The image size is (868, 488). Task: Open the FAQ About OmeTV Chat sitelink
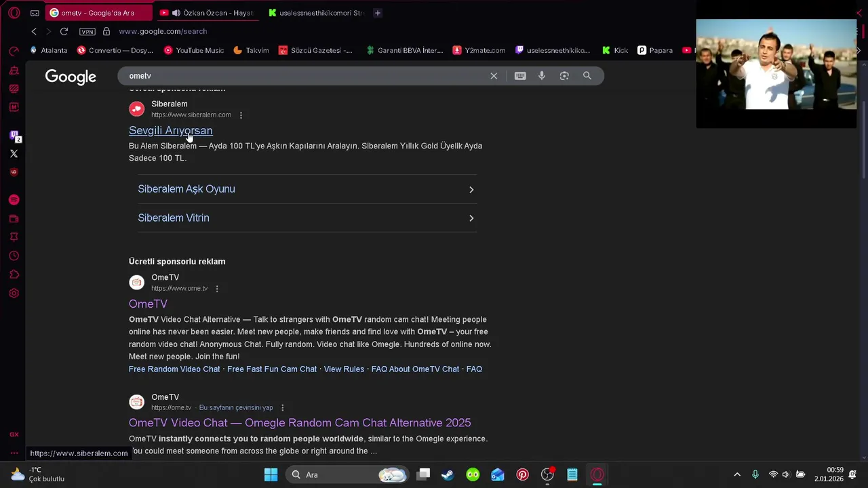pos(415,369)
